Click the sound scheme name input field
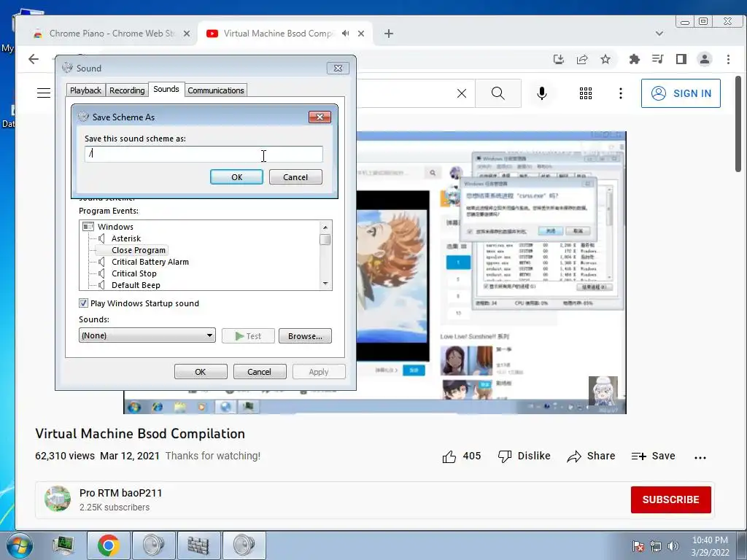This screenshot has height=560, width=747. coord(204,154)
